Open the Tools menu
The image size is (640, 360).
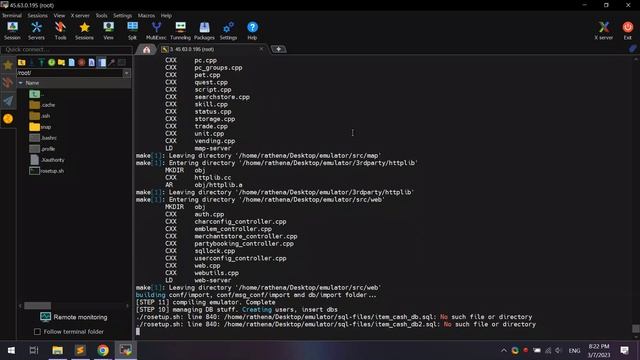102,16
